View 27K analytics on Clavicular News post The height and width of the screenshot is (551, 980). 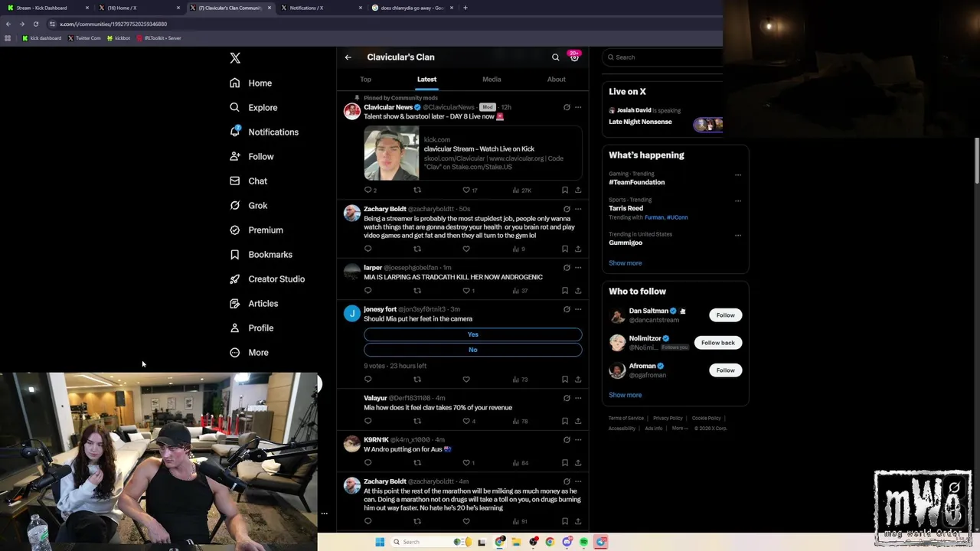click(521, 190)
